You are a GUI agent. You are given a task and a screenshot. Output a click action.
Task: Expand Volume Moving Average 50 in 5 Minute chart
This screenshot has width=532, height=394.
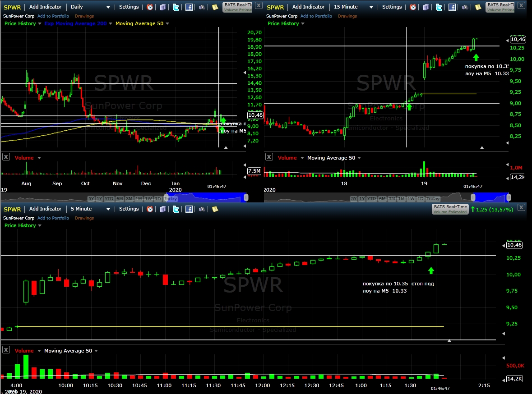click(x=96, y=351)
